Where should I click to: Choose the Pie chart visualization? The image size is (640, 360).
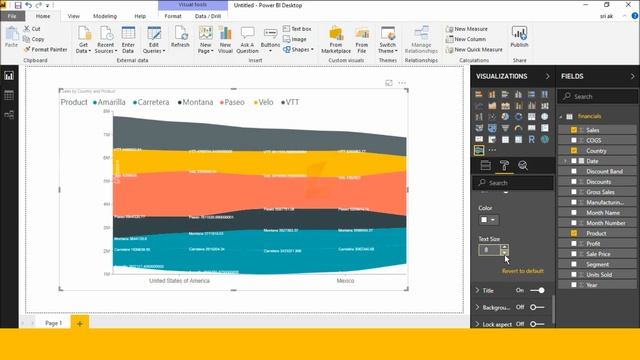505,117
